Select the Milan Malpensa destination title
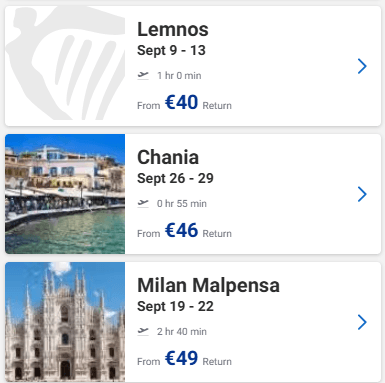This screenshot has width=385, height=383. click(208, 285)
